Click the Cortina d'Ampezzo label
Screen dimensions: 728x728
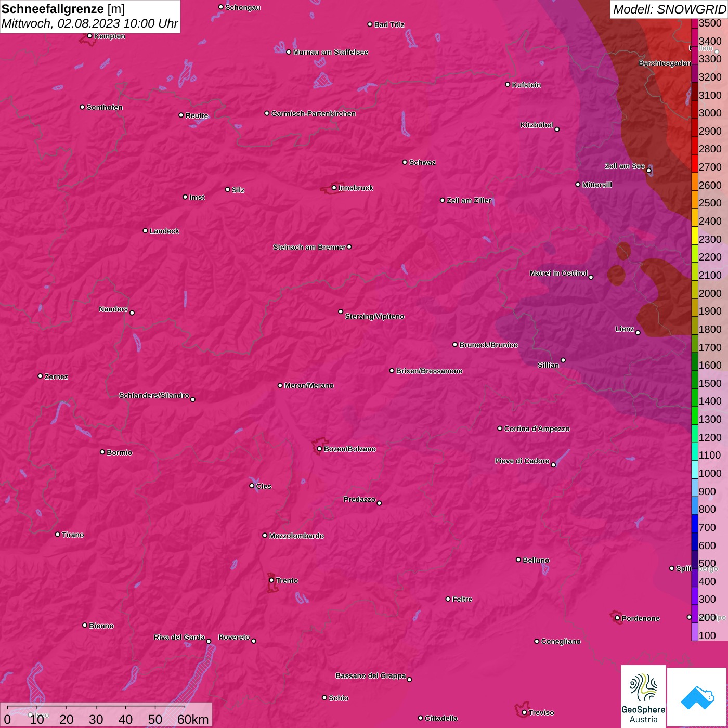pyautogui.click(x=537, y=428)
